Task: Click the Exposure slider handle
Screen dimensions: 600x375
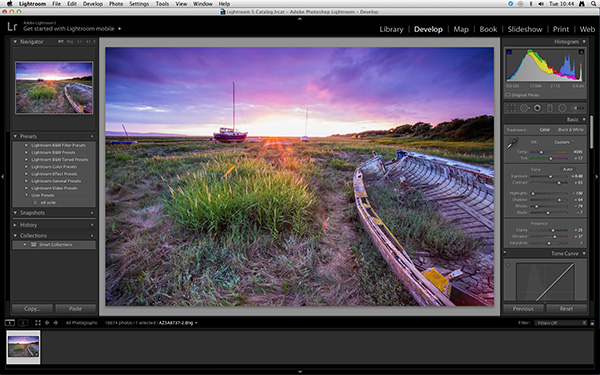Action: point(551,176)
